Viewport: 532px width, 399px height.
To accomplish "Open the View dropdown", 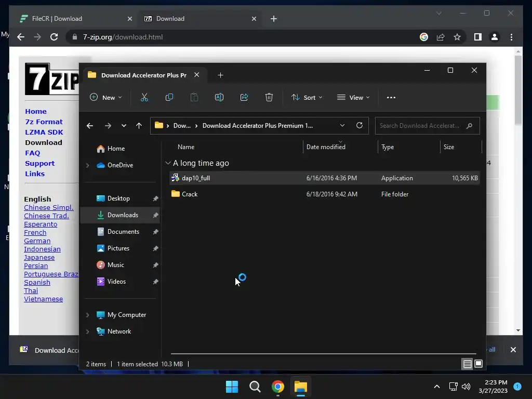I will pyautogui.click(x=353, y=97).
